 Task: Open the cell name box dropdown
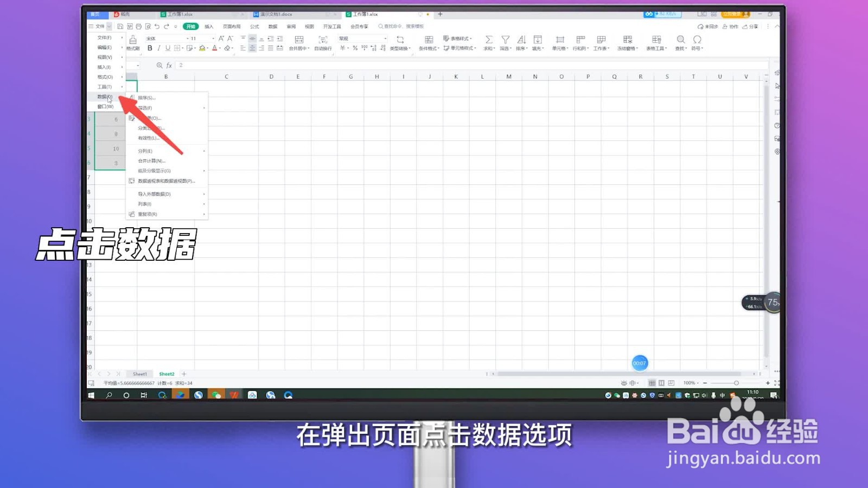coord(138,65)
